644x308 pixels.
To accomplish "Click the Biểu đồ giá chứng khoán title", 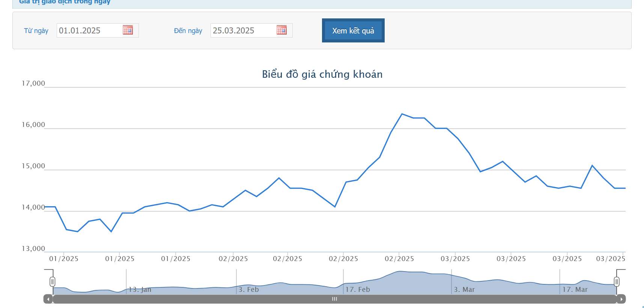I will 322,74.
